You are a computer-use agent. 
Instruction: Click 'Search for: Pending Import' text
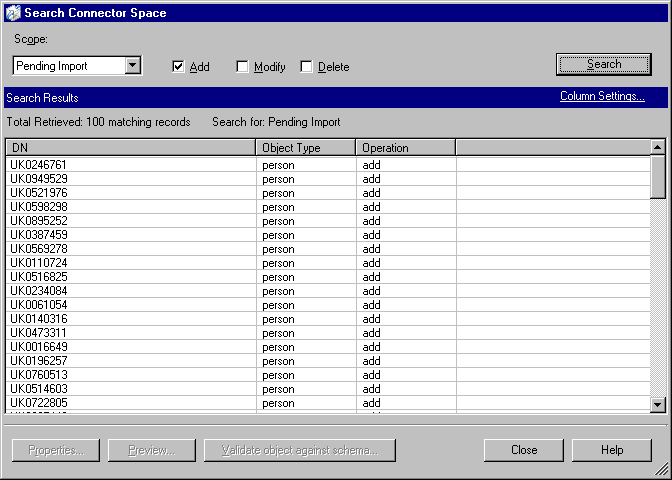276,122
